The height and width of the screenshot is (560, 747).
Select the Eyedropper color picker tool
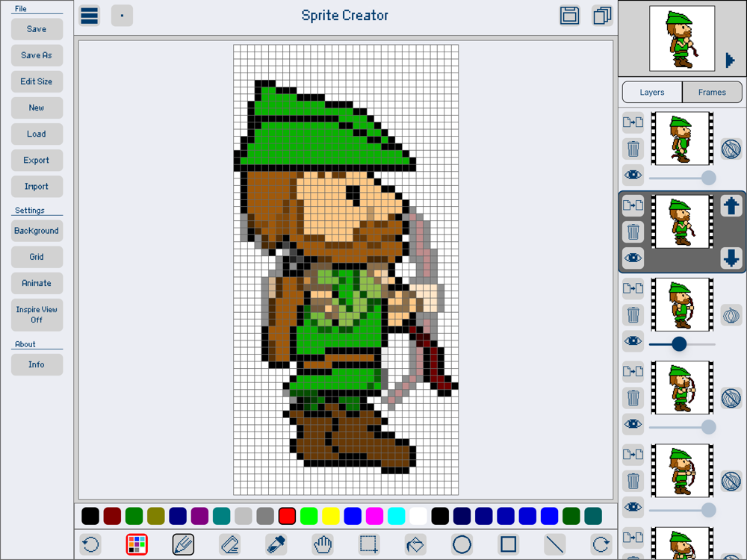tap(276, 544)
